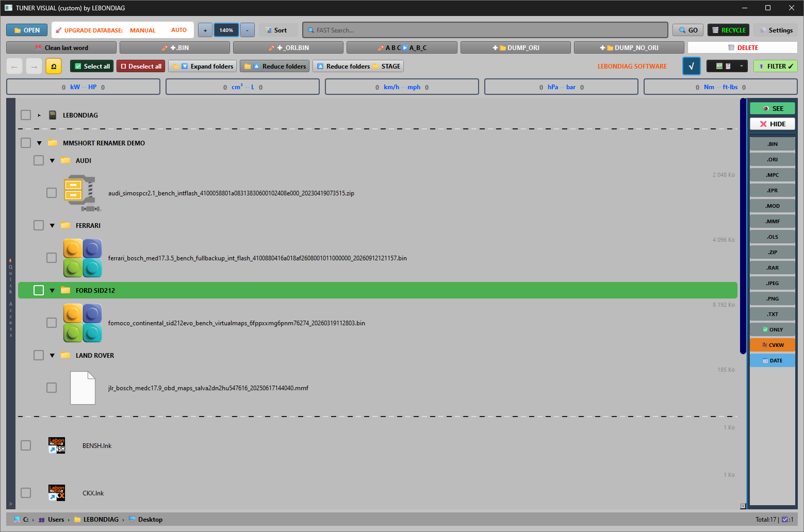
Task: Click the Desktop entry in path bar
Action: [x=146, y=519]
